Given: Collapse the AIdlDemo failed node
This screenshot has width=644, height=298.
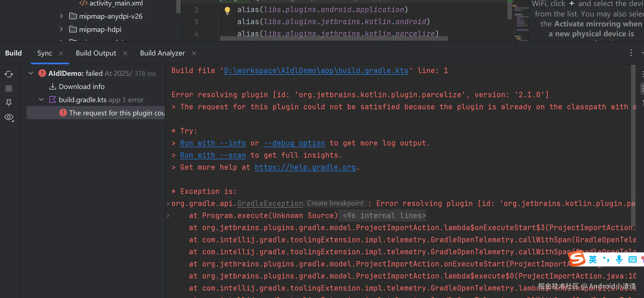Looking at the screenshot, I should pos(31,73).
